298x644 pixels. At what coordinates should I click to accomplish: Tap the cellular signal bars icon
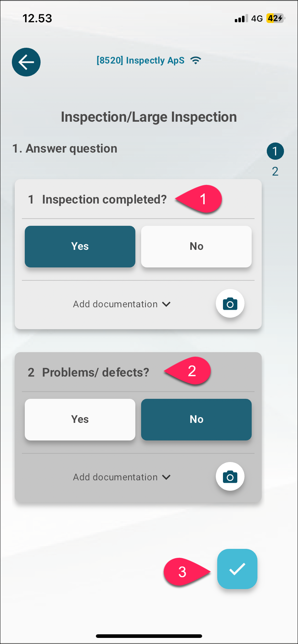tap(241, 19)
